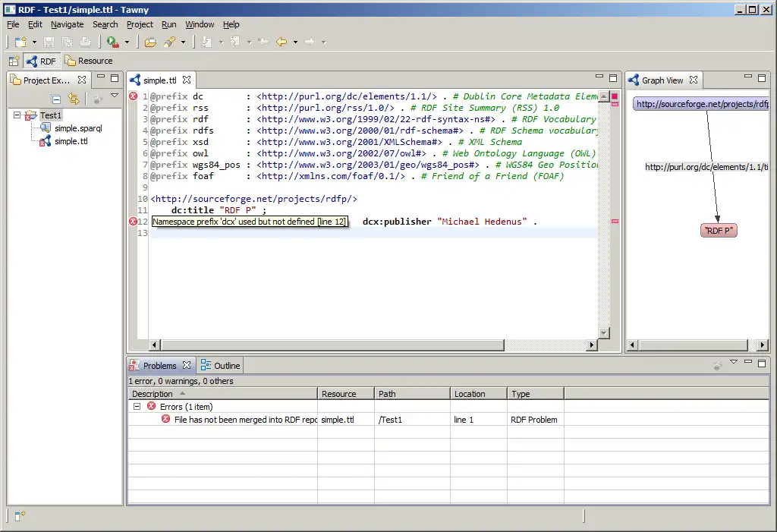Image resolution: width=777 pixels, height=532 pixels.
Task: Click the Problems view focus task icon
Action: [718, 366]
